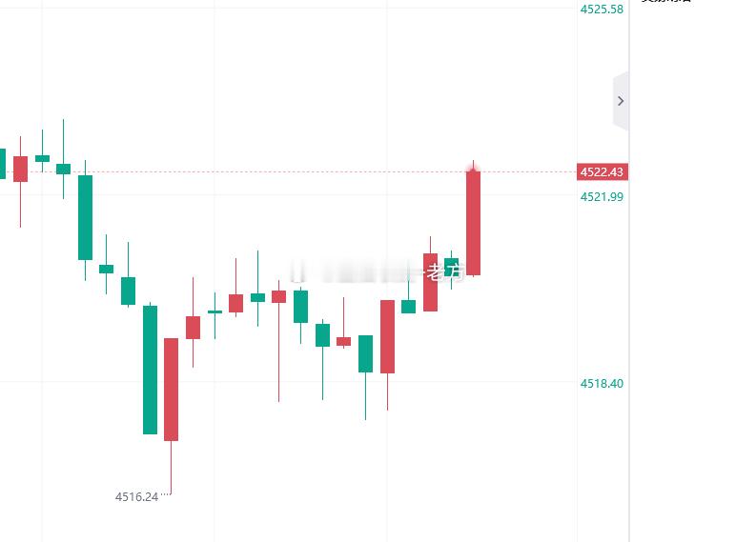Click the 老方 watermark text

pyautogui.click(x=445, y=271)
